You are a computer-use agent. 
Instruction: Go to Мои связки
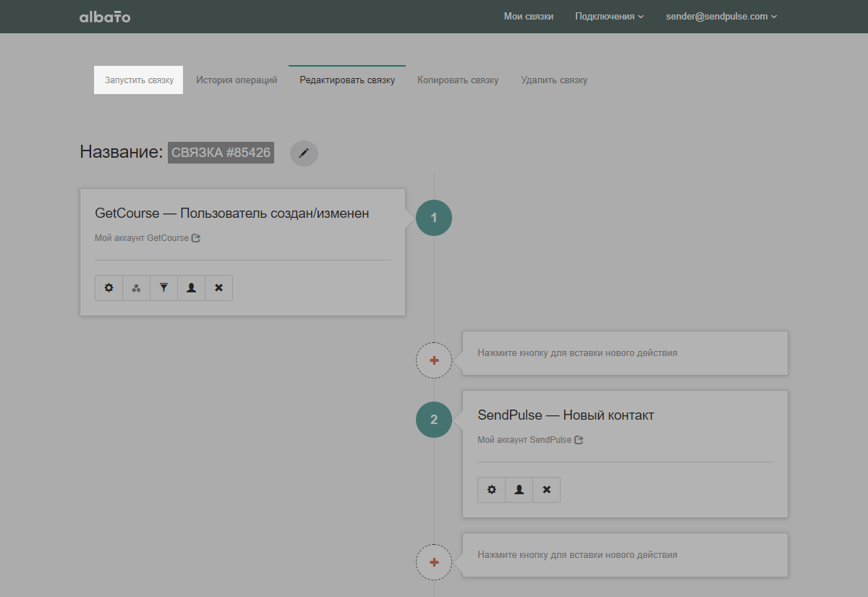529,17
